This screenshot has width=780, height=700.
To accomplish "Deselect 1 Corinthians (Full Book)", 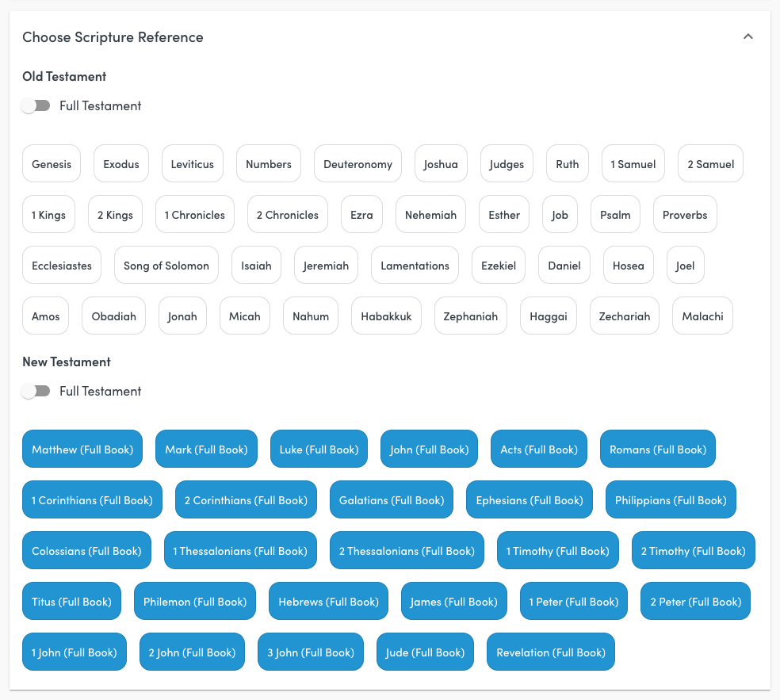I will (92, 500).
